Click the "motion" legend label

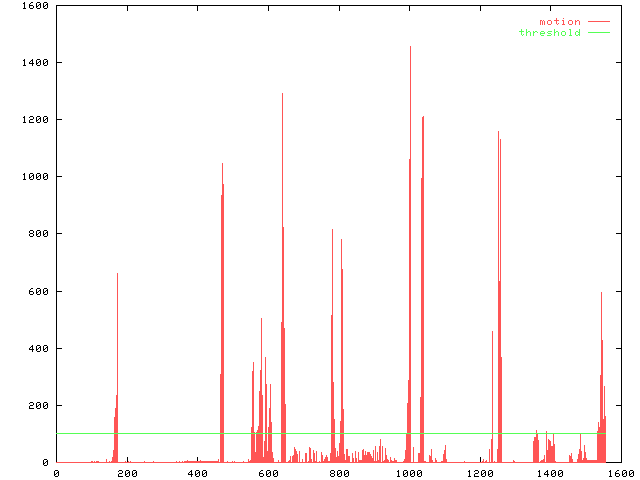559,21
